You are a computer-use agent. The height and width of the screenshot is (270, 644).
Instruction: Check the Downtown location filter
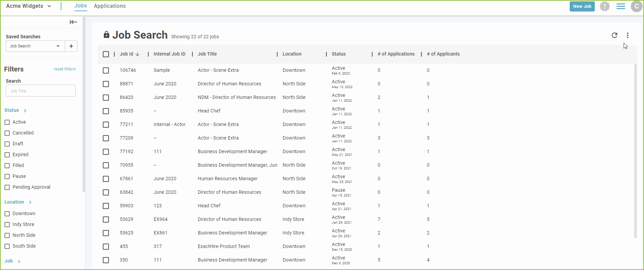pos(7,214)
